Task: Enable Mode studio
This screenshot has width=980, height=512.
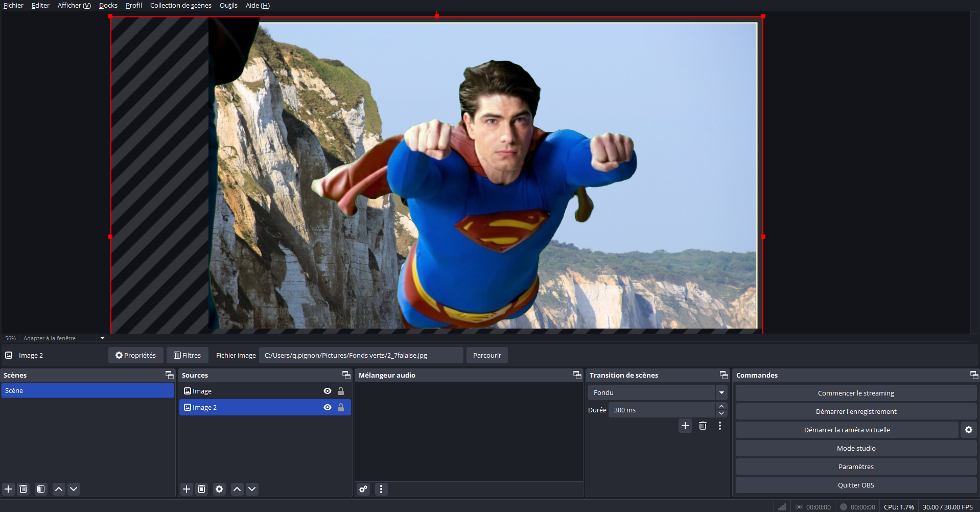Action: tap(856, 448)
